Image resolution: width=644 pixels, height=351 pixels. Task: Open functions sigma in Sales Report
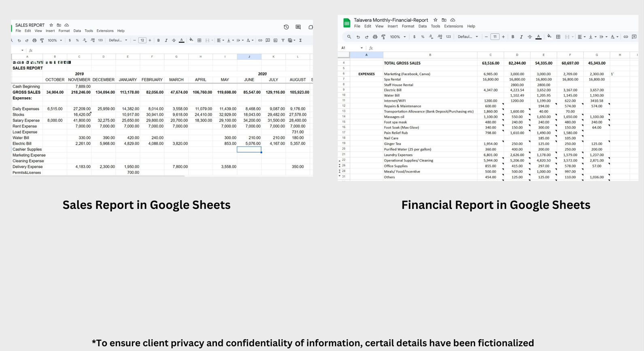point(300,40)
